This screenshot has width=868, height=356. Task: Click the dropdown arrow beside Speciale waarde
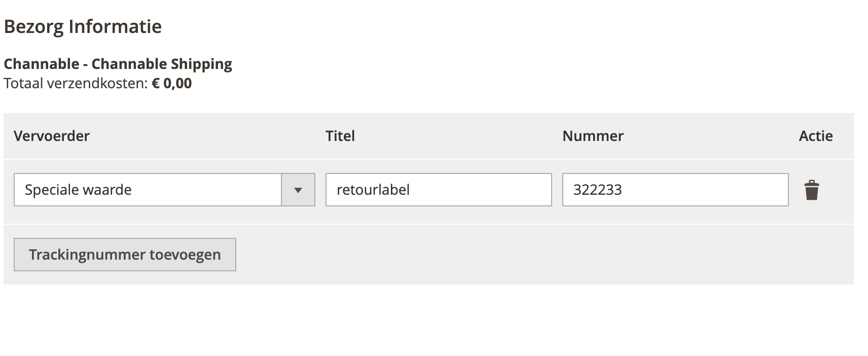298,190
